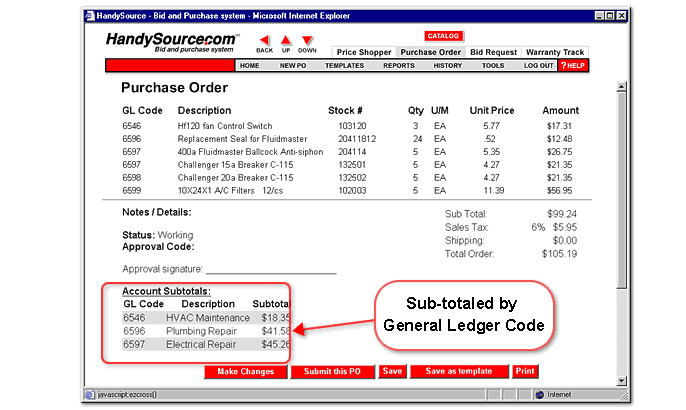The width and height of the screenshot is (686, 410).
Task: Click the Internet Explorer title bar icon
Action: click(89, 16)
